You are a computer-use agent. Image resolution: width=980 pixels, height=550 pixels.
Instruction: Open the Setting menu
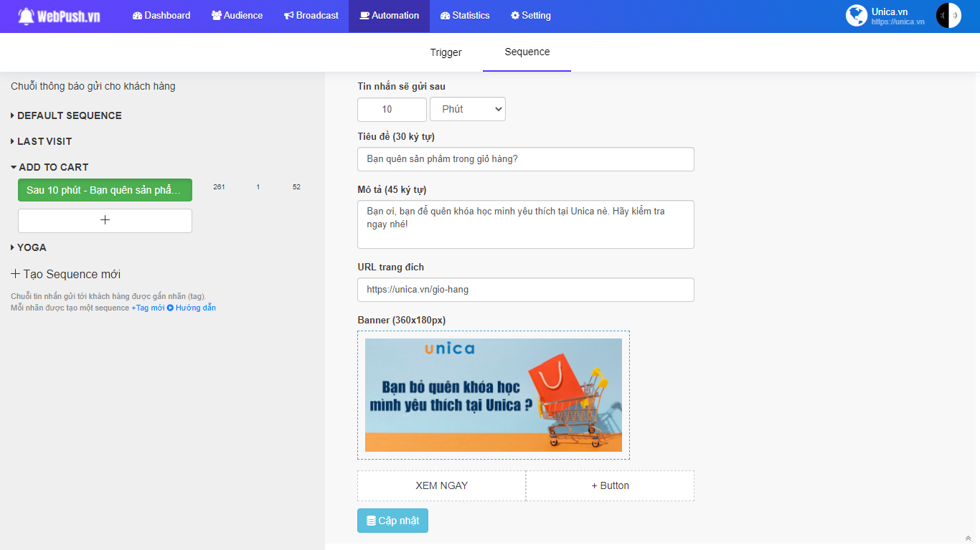pyautogui.click(x=531, y=15)
